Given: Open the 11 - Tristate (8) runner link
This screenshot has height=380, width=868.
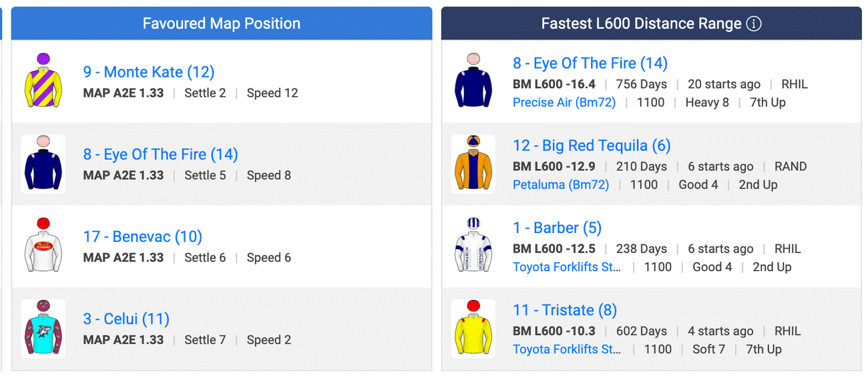Looking at the screenshot, I should pos(565,310).
